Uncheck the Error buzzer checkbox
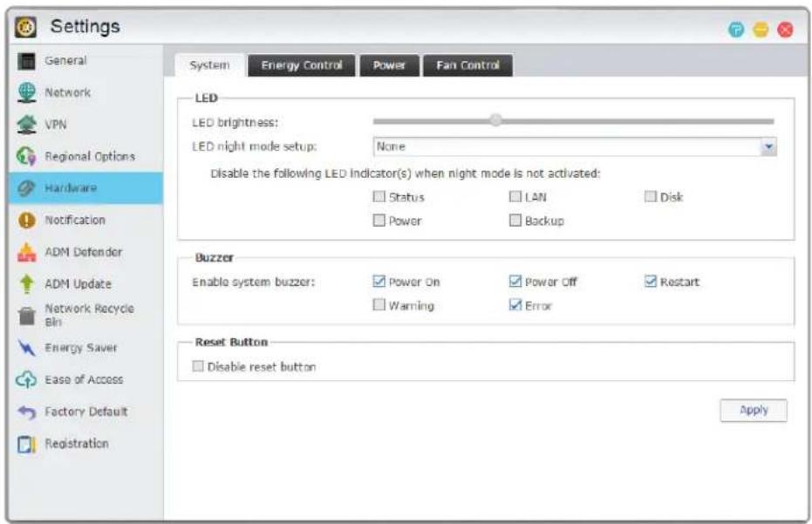Screen dimensions: 812x524 (515, 304)
